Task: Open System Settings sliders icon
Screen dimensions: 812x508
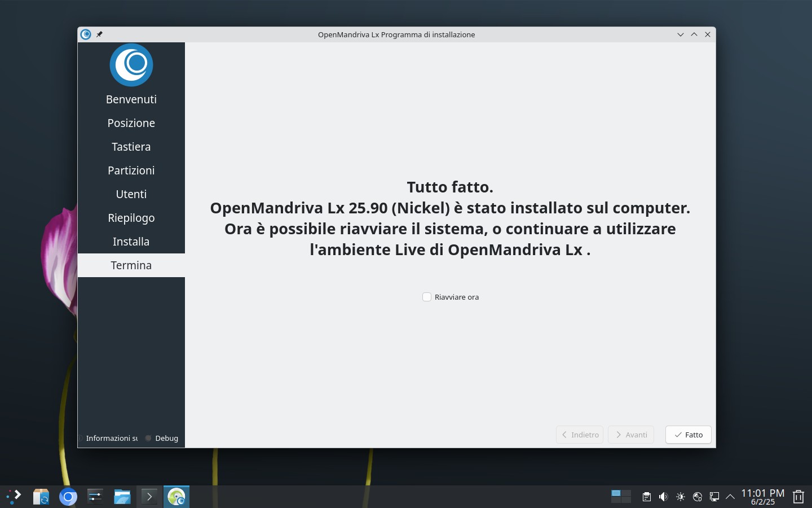Action: coord(95,497)
